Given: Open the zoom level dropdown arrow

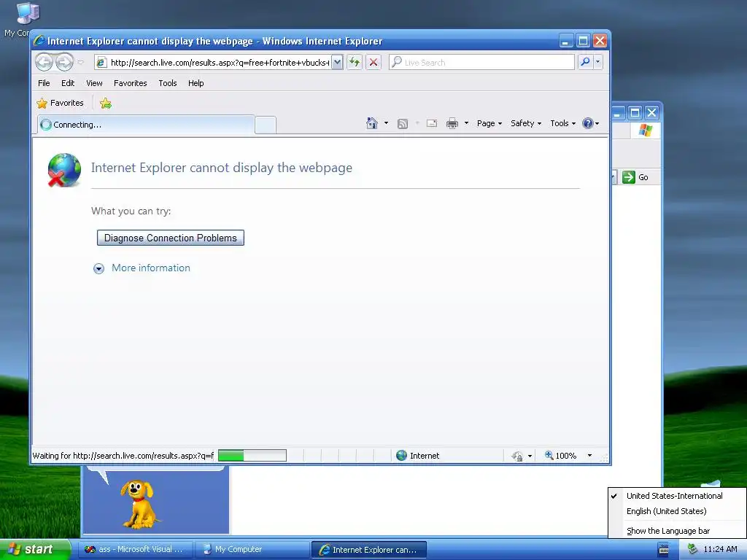Looking at the screenshot, I should coord(589,456).
